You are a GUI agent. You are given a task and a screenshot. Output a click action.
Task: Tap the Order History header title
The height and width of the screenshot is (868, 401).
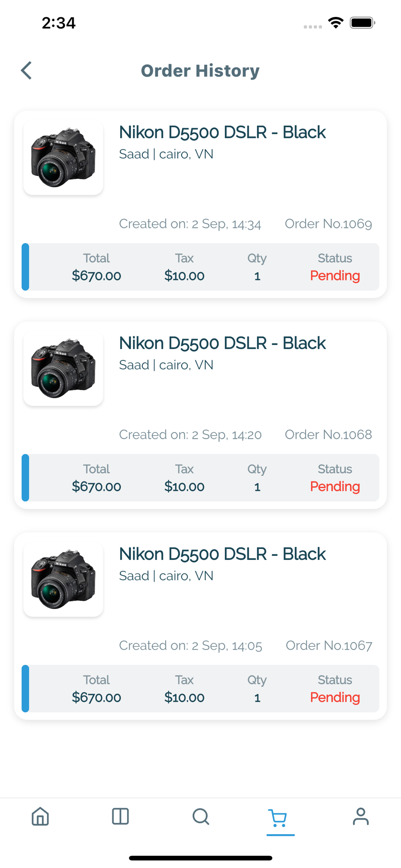pos(200,71)
